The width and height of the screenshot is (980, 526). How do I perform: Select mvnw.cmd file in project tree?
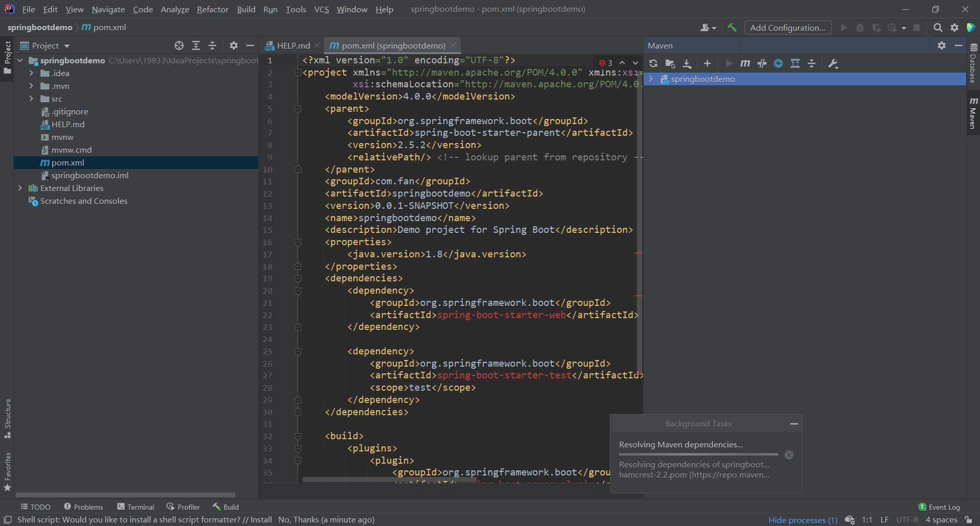coord(71,150)
